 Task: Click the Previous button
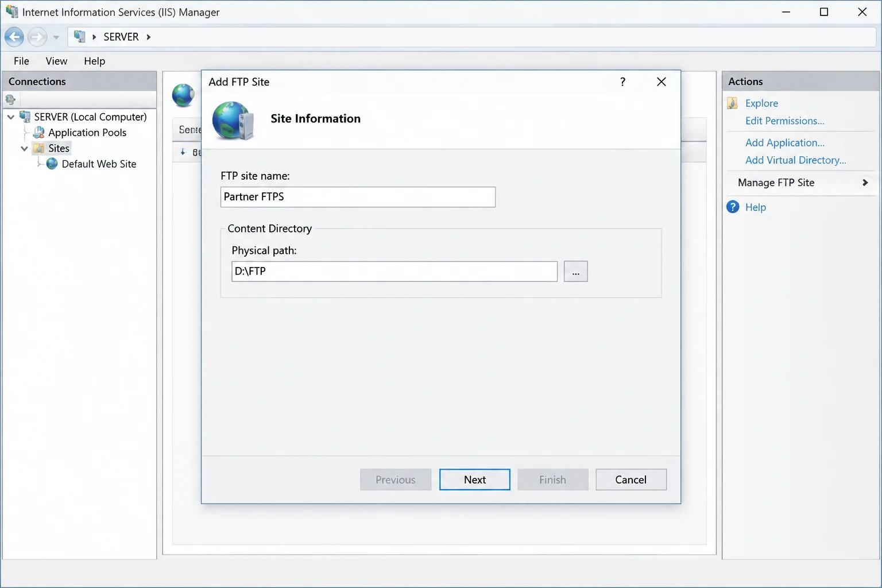click(x=396, y=479)
